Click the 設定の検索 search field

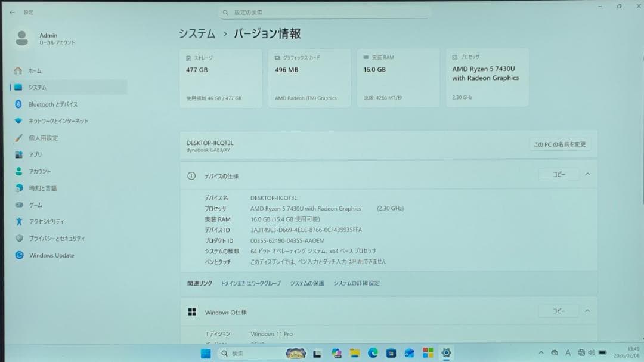[x=325, y=12]
